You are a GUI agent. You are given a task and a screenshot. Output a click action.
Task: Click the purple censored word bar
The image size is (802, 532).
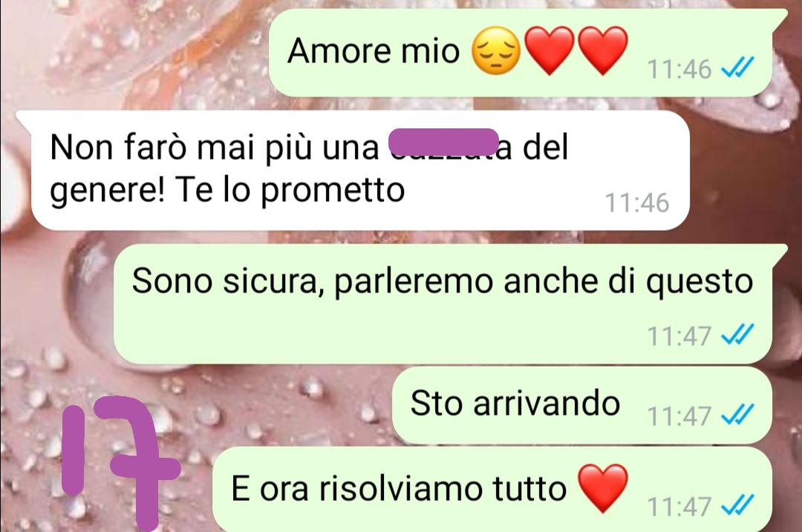pyautogui.click(x=443, y=142)
